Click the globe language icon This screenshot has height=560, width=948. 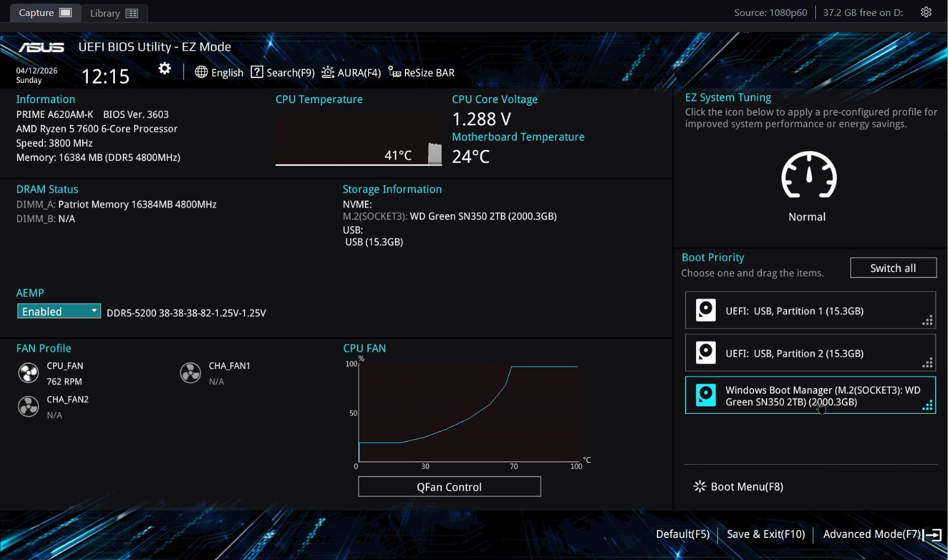pos(202,72)
